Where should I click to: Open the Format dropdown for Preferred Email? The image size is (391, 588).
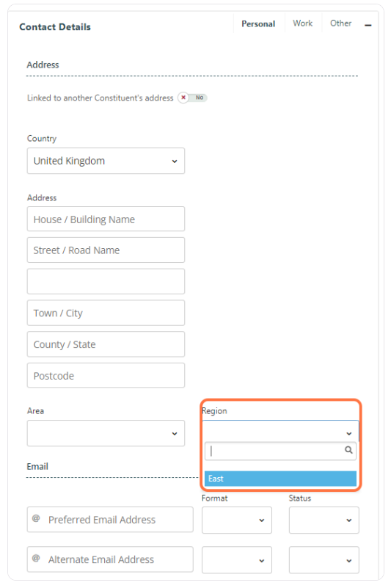tap(236, 520)
